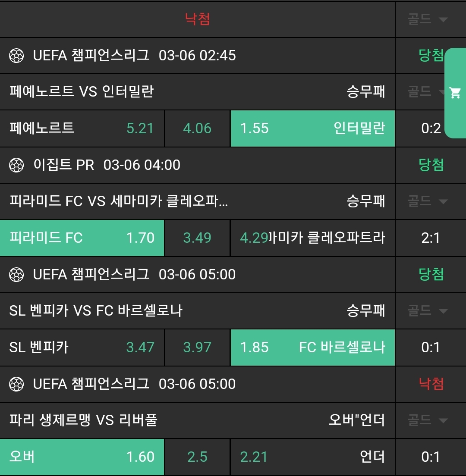
Task: Select 인터밀란 win at 1.55 odds
Action: (x=312, y=128)
